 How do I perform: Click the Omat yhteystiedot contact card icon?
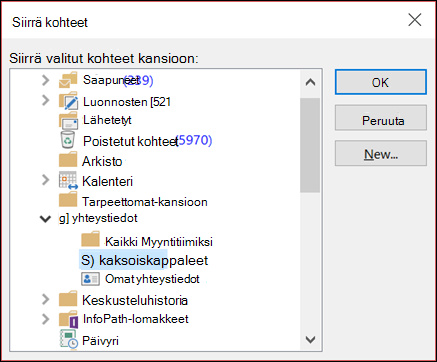coord(90,279)
